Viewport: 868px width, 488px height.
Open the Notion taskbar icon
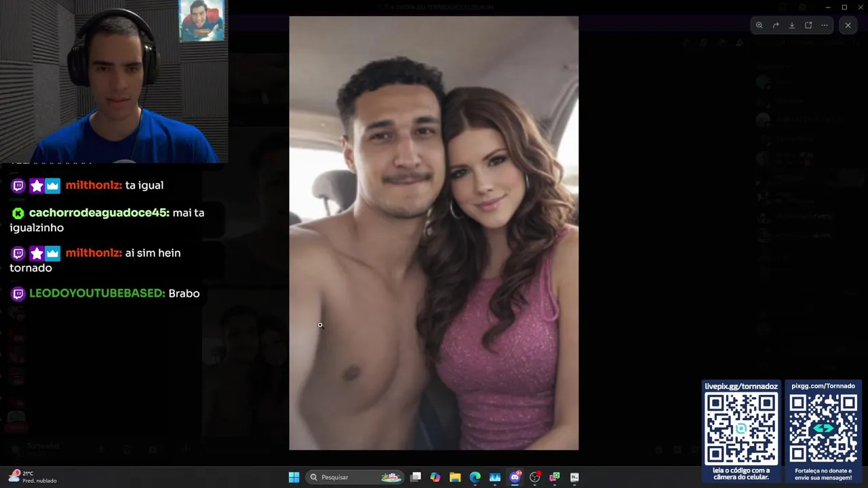tap(574, 477)
